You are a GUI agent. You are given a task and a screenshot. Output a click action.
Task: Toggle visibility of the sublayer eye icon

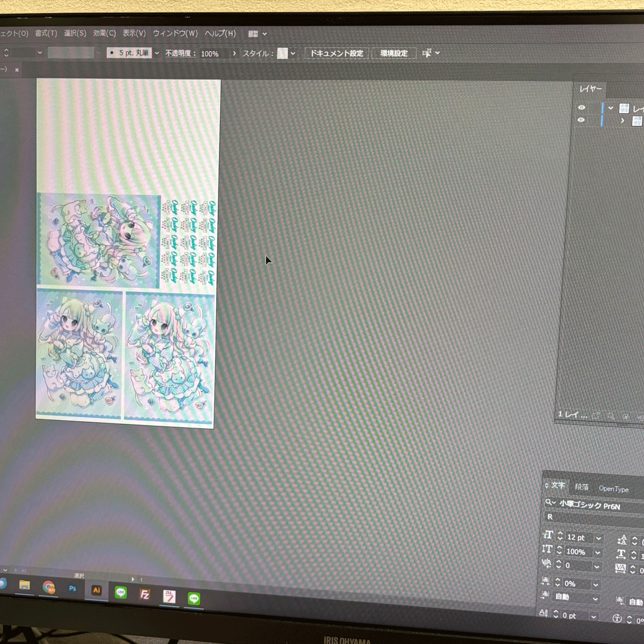pos(581,120)
